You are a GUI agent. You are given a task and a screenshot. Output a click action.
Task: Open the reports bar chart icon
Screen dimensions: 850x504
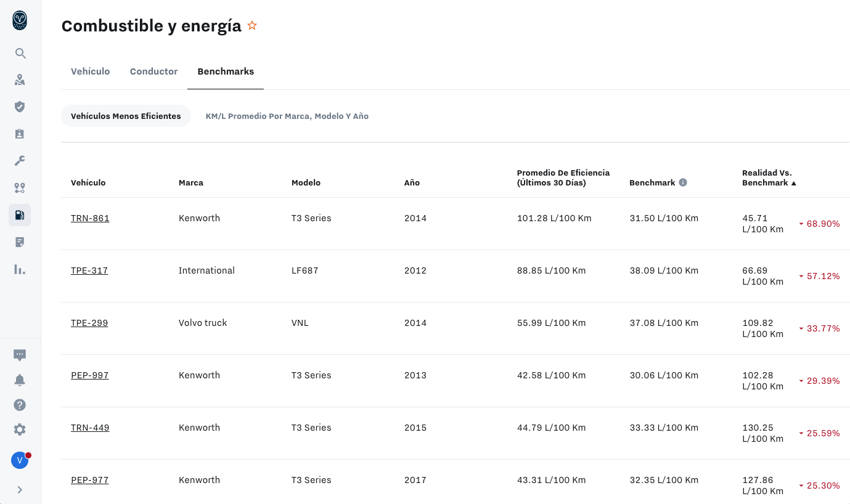click(20, 269)
